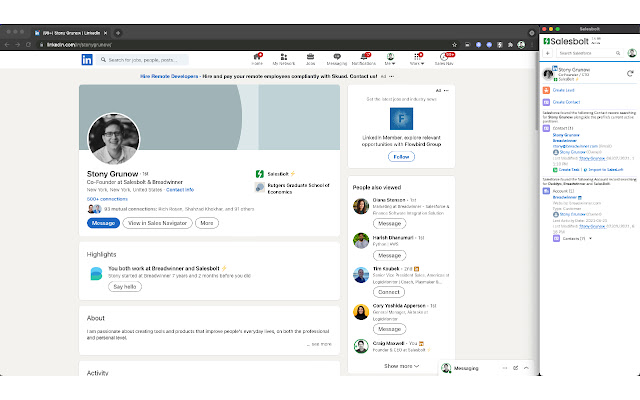640x400 pixels.
Task: Open the More button on profile
Action: coord(207,223)
